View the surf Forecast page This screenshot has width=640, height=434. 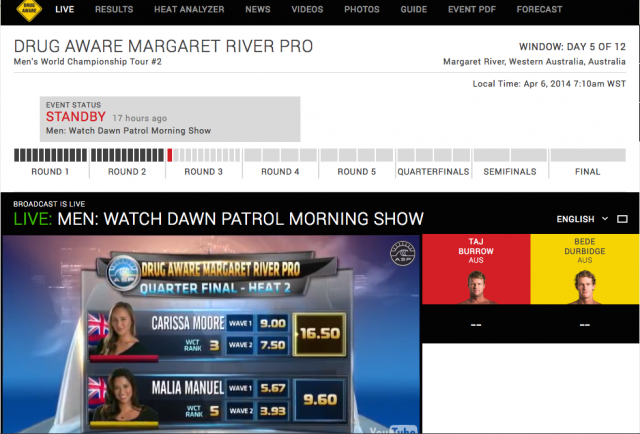[x=539, y=10]
